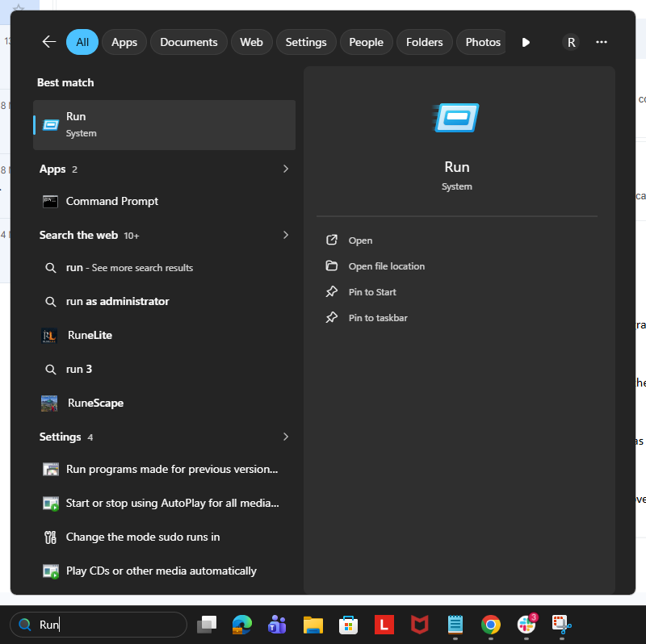Click the taskbar search input field
646x644 pixels.
(x=99, y=625)
